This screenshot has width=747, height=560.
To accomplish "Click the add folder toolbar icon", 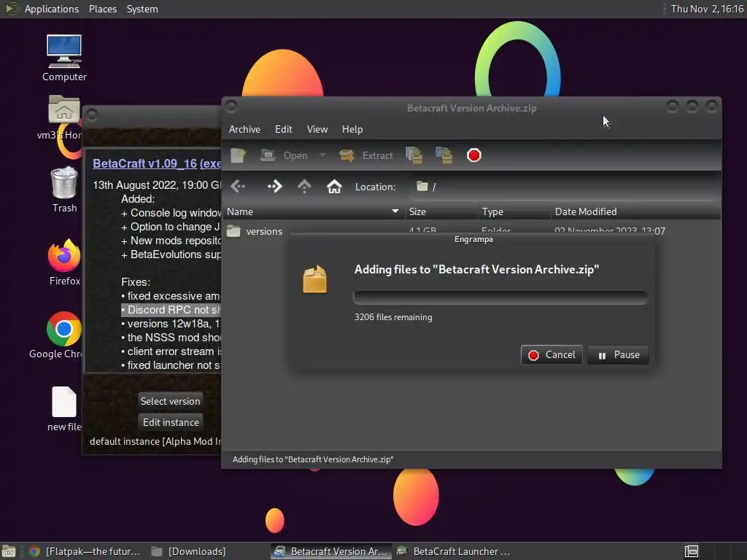I will pos(444,155).
